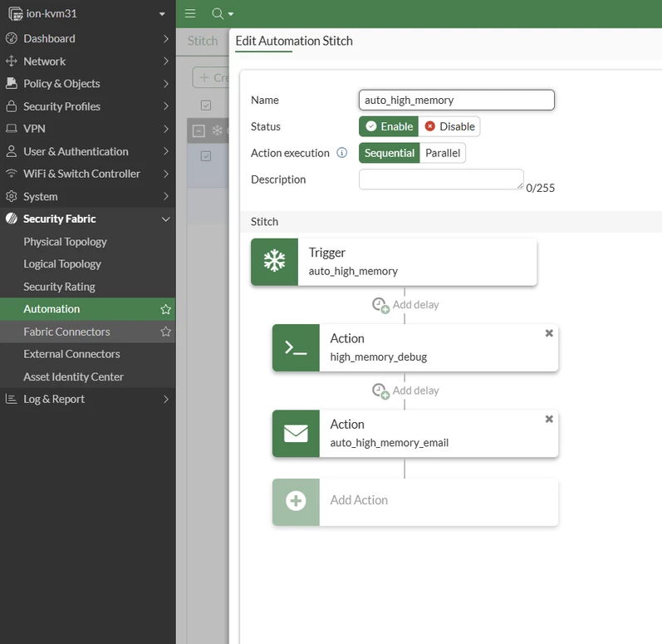The height and width of the screenshot is (644, 662).
Task: Toggle favorite star for Fabric Connectors
Action: (x=165, y=332)
